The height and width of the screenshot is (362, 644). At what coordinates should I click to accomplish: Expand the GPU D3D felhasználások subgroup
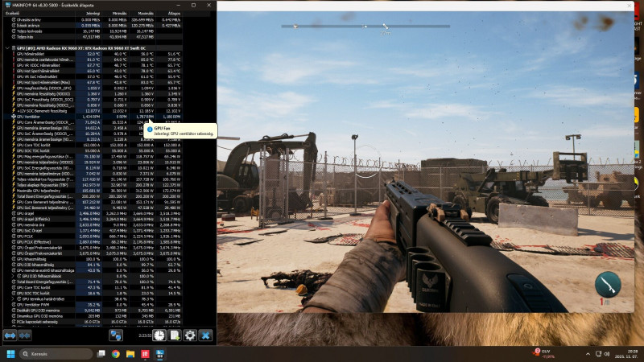13,276
